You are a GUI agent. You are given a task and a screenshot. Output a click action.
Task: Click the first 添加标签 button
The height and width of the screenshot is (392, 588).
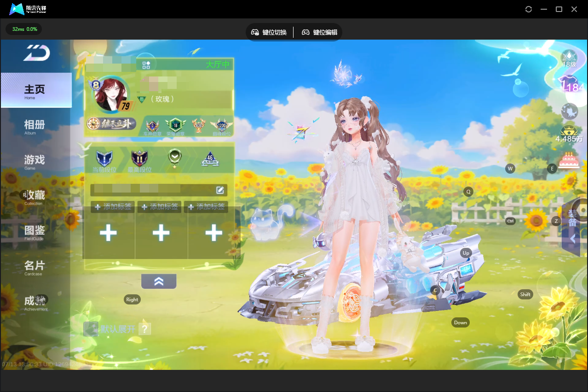click(x=113, y=207)
